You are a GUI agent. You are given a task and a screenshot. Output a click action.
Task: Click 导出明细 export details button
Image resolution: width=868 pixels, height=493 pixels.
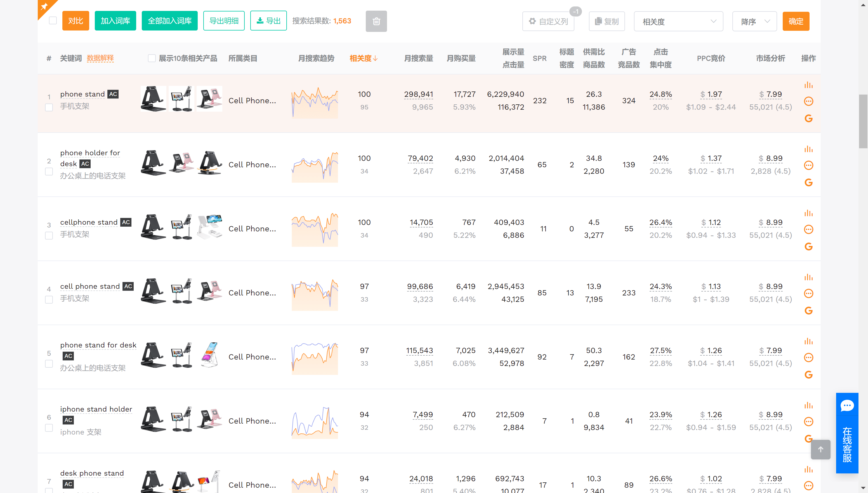point(224,21)
